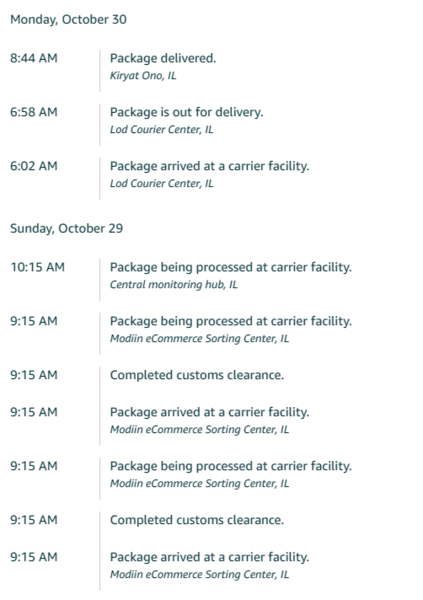
Task: Click the Monday, October 30 date header
Action: [68, 20]
